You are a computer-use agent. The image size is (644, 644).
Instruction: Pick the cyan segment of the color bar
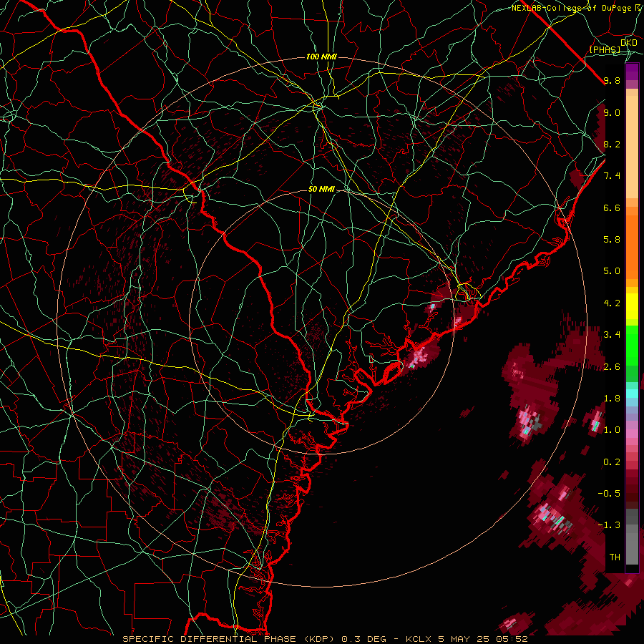coord(632,394)
